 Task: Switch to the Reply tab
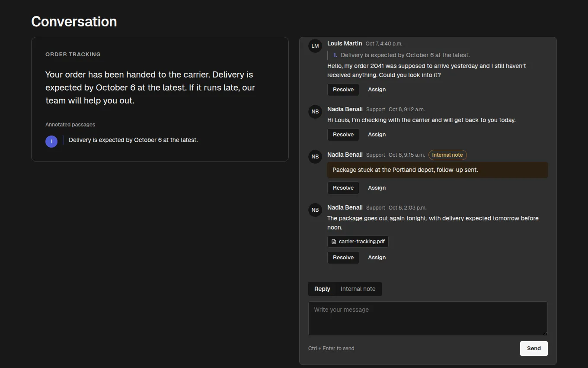pyautogui.click(x=322, y=289)
